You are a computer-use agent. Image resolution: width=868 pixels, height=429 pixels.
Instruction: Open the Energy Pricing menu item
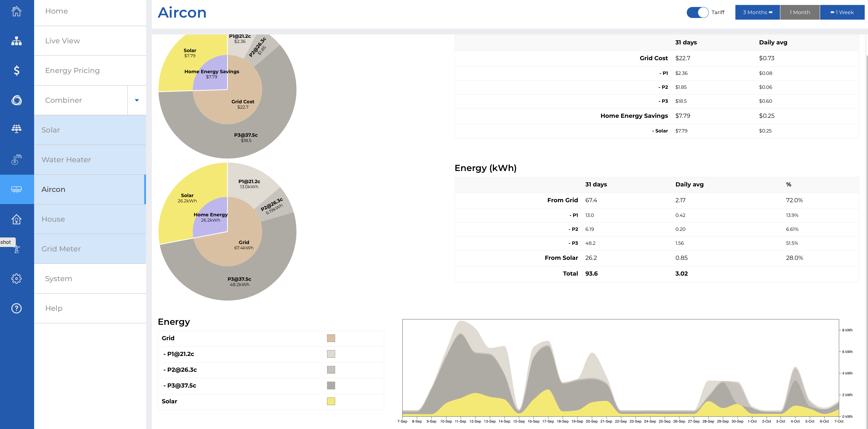72,70
